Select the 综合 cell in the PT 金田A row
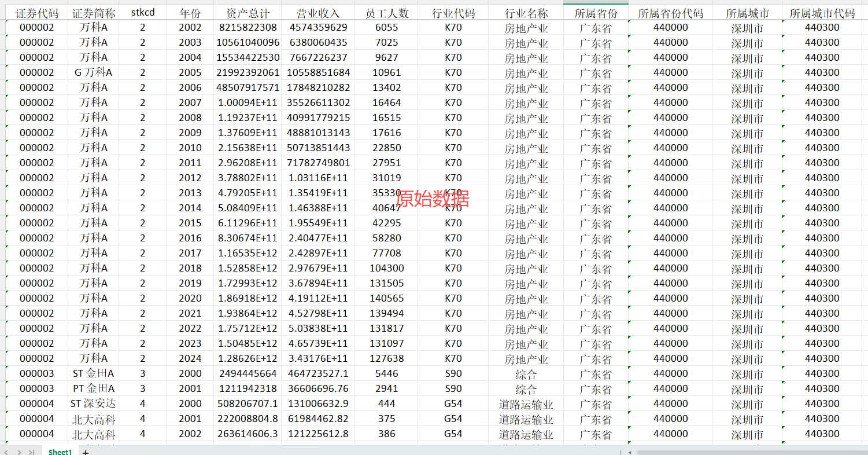 pyautogui.click(x=526, y=388)
